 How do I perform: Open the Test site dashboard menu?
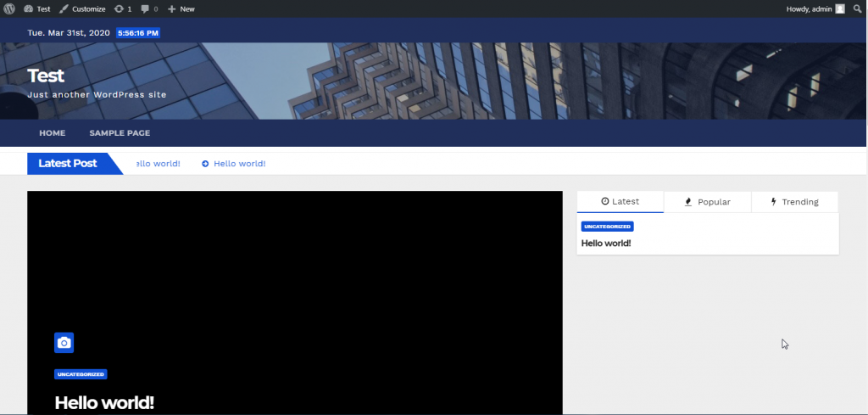(37, 8)
